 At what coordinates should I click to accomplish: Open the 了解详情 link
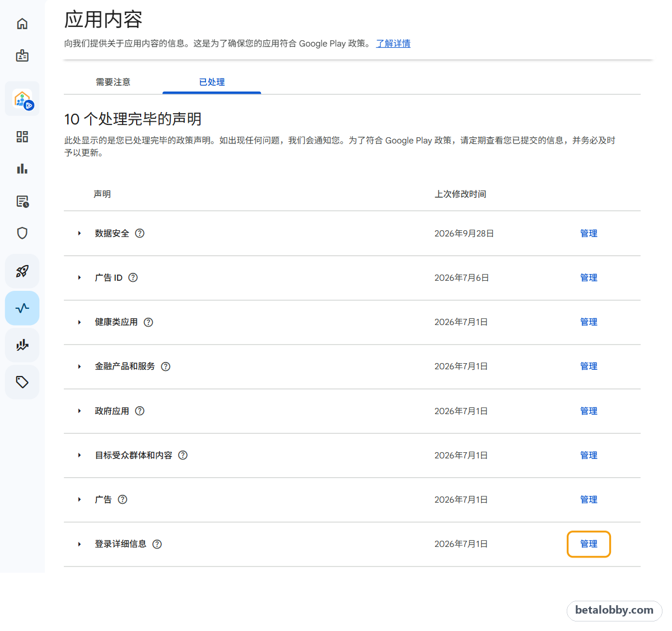[393, 43]
